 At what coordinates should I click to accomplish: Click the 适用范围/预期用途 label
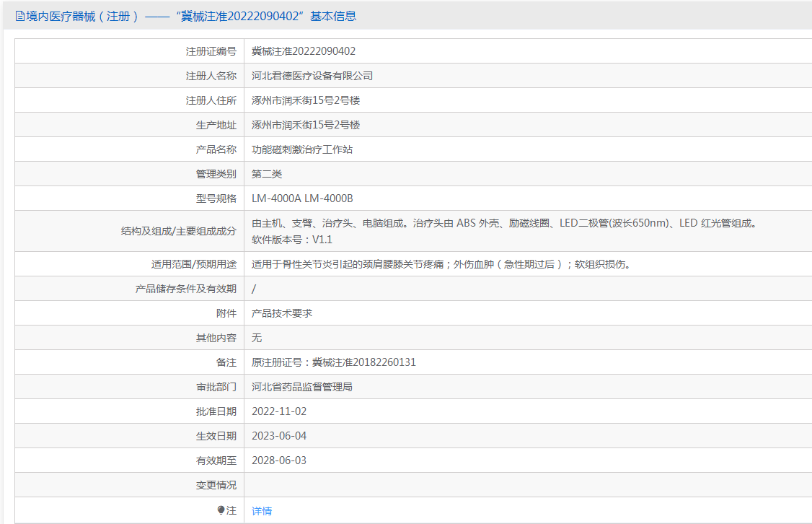(x=194, y=264)
